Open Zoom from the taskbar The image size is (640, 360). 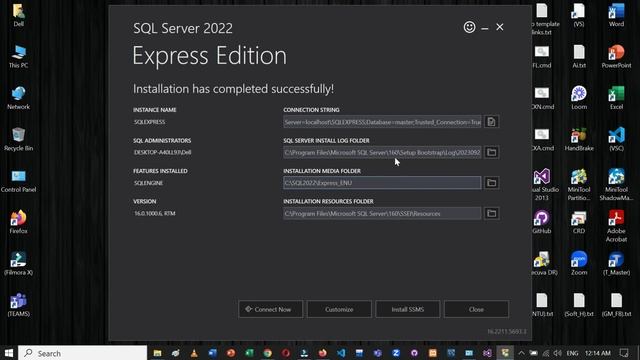tap(396, 353)
